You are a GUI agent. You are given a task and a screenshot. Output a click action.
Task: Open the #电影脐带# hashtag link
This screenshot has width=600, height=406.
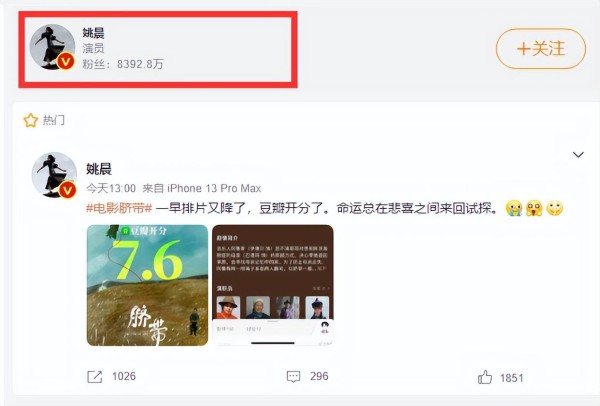tap(119, 208)
